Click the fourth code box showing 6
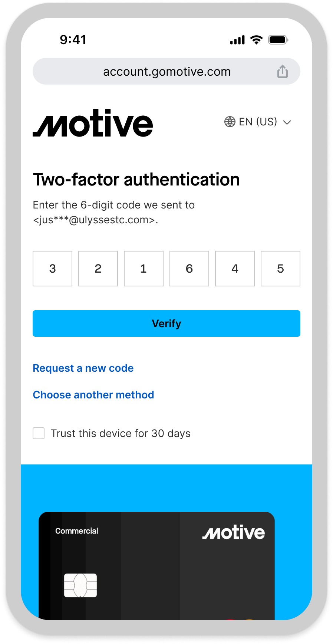Image resolution: width=333 pixels, height=644 pixels. click(189, 269)
